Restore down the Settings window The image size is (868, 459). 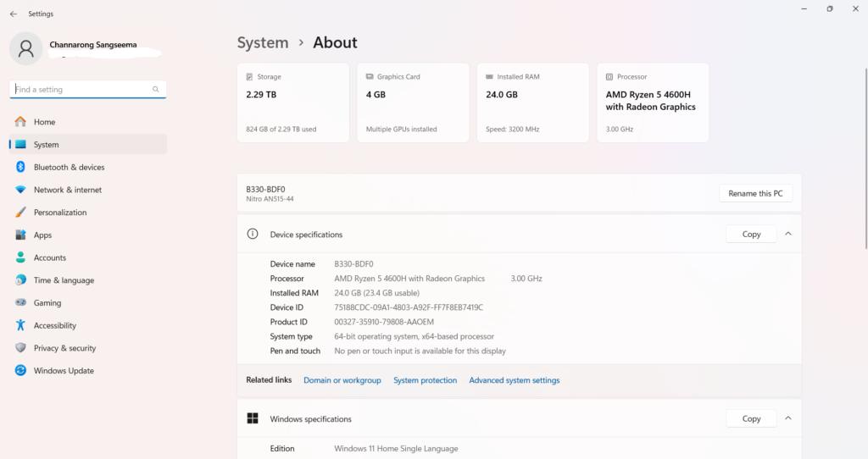click(830, 8)
